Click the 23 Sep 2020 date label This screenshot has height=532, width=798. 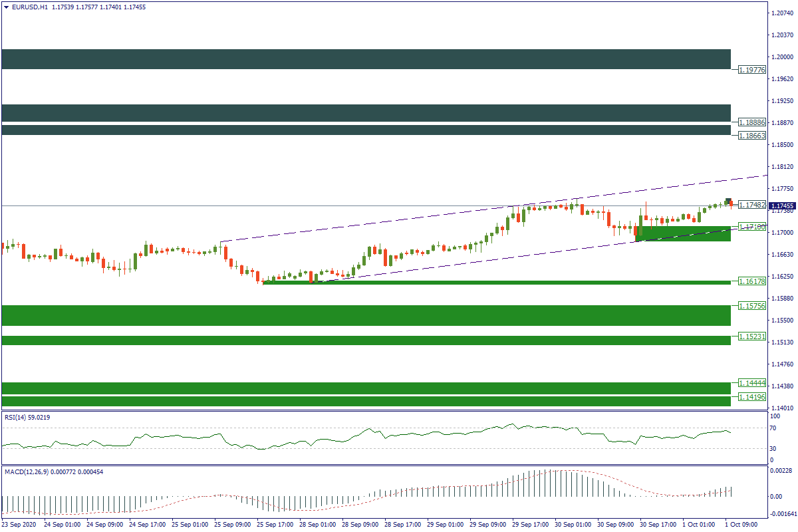tap(20, 525)
